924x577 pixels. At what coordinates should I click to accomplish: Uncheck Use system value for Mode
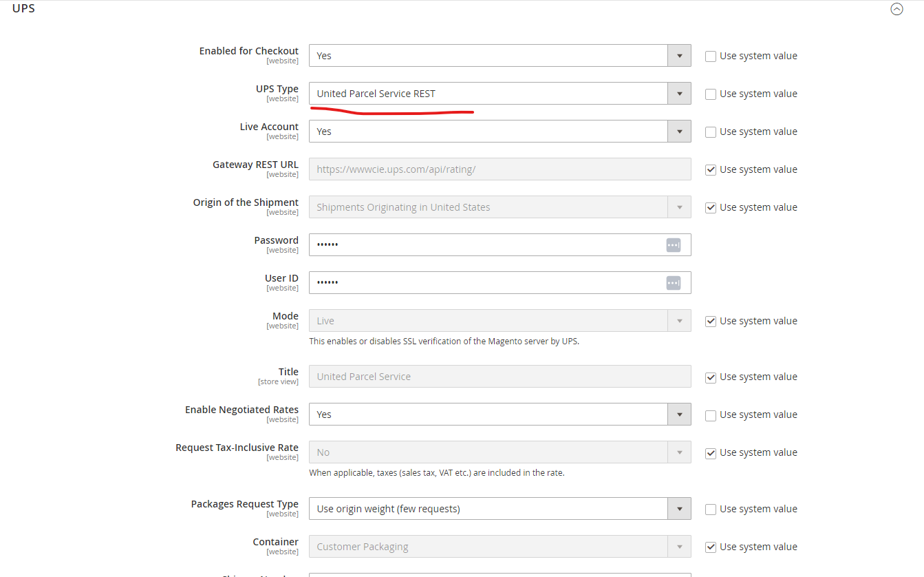pyautogui.click(x=710, y=320)
